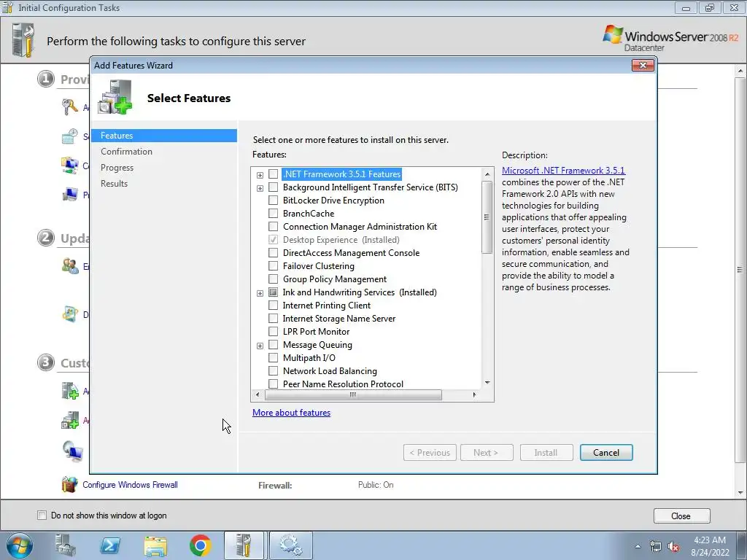Select the Peer Name Resolution Protocol row
The height and width of the screenshot is (560, 747).
pos(343,384)
